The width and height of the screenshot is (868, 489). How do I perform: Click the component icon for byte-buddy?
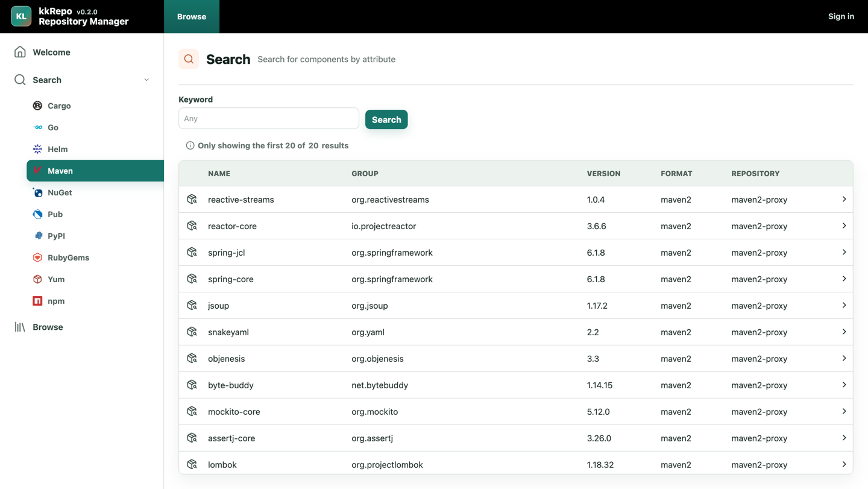tap(192, 385)
